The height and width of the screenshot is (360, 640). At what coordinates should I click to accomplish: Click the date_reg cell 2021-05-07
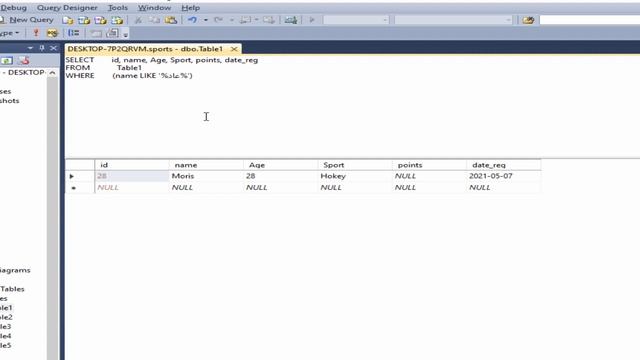[x=503, y=176]
